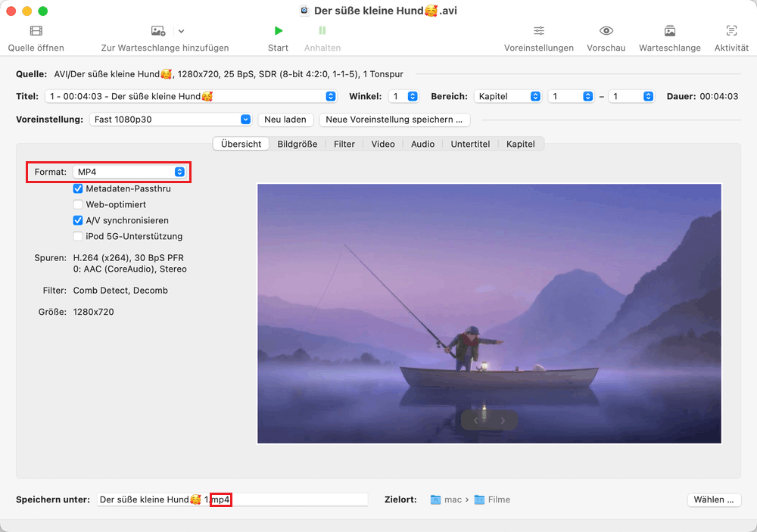Switch to the Untertitel tab
Screen dimensions: 757x532
pos(470,144)
